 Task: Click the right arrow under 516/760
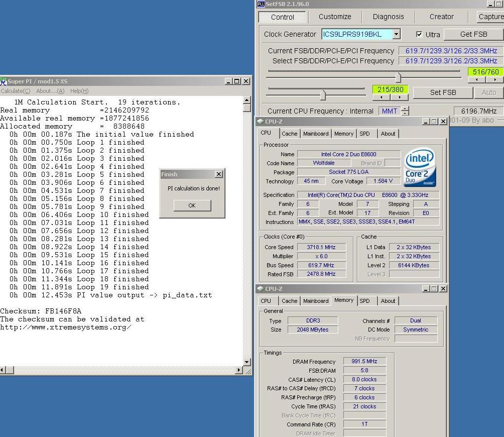[495, 79]
